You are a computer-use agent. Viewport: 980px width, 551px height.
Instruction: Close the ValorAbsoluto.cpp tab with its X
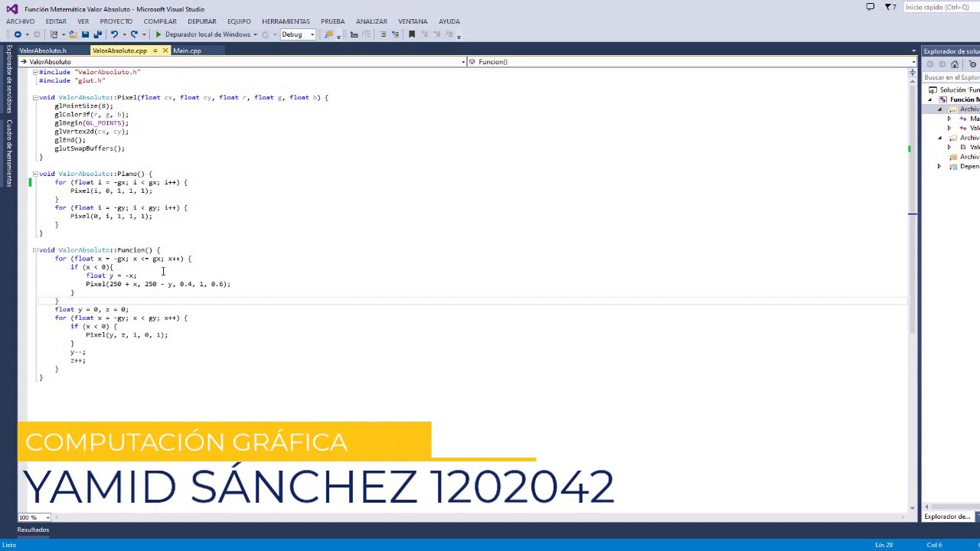tap(165, 51)
